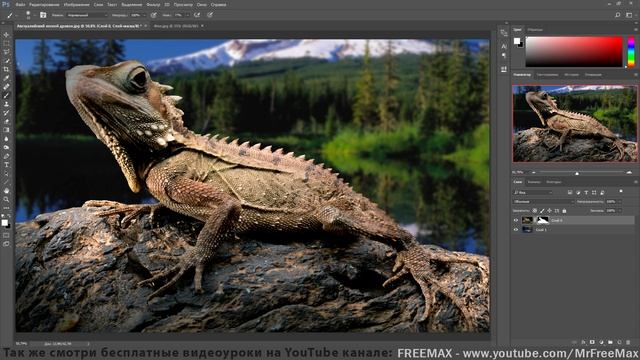Select the Brush tool in tools panel
Image resolution: width=640 pixels, height=360 pixels.
6,96
